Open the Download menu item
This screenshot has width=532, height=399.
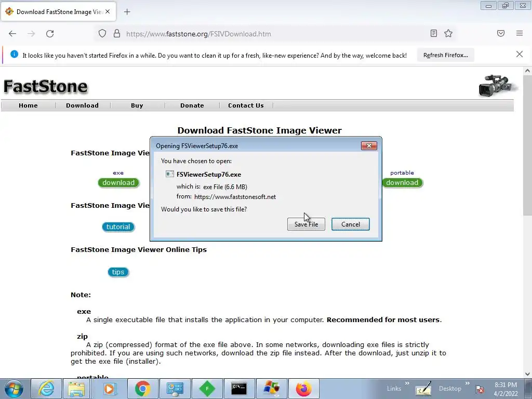tap(83, 105)
